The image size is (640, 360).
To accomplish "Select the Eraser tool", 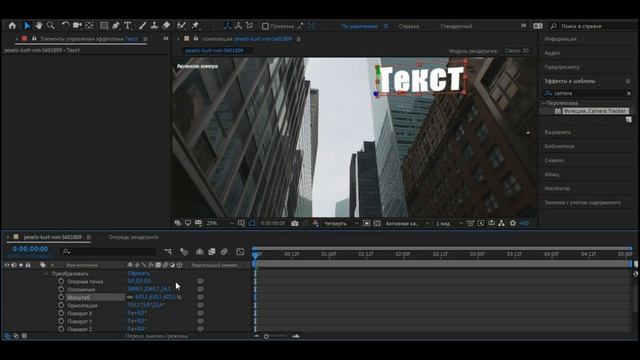I will [166, 26].
